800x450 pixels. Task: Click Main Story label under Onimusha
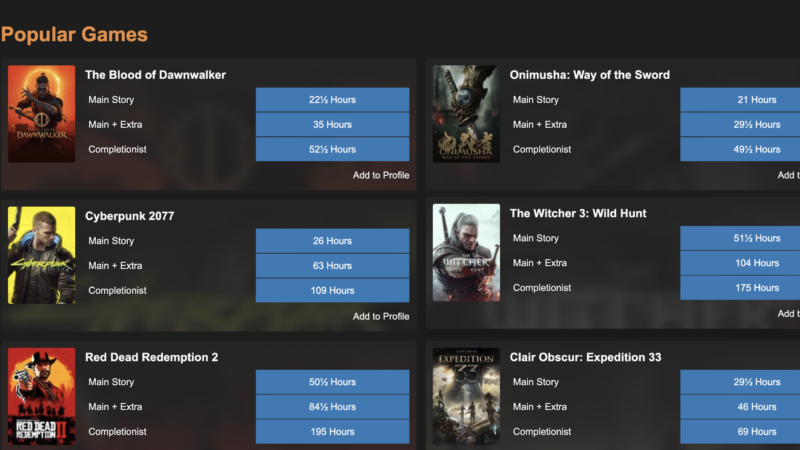(536, 100)
